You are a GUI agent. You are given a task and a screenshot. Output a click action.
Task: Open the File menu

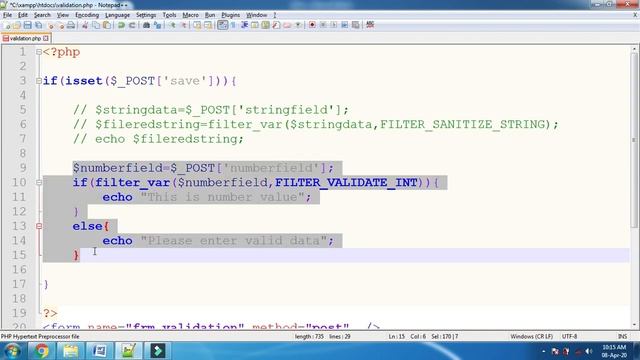pos(7,15)
